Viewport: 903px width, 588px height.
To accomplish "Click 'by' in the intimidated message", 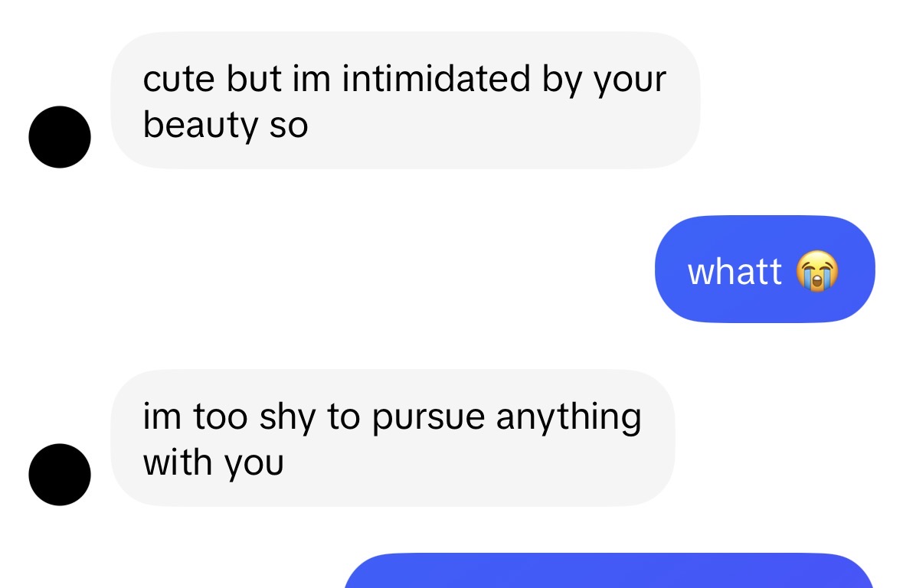I will click(561, 80).
